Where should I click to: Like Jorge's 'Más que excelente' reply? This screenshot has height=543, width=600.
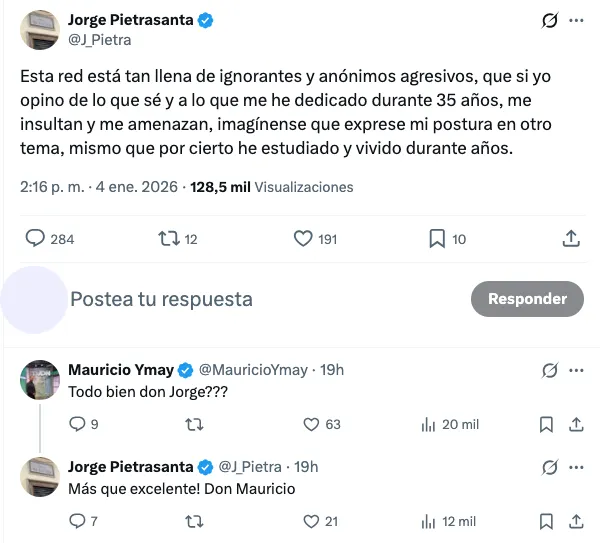click(310, 521)
